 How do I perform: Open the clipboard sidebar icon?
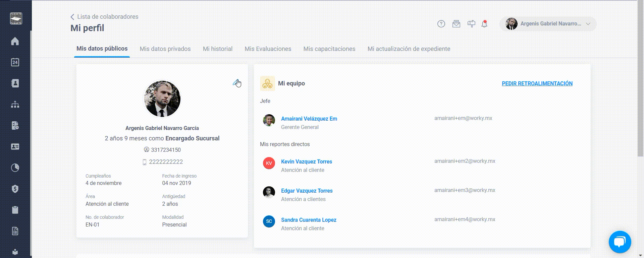[15, 210]
